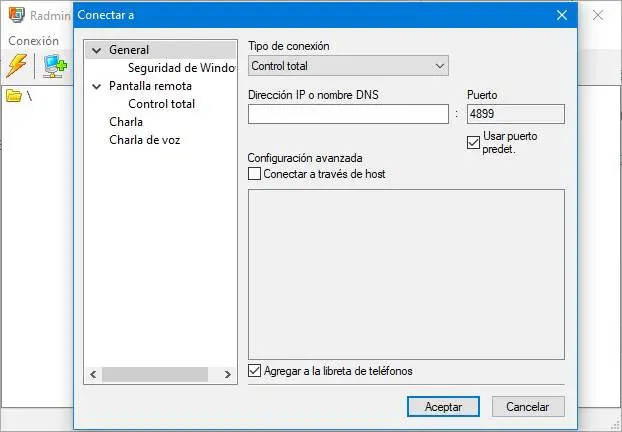Close the Conectar a dialog
This screenshot has width=622, height=432.
tap(562, 15)
